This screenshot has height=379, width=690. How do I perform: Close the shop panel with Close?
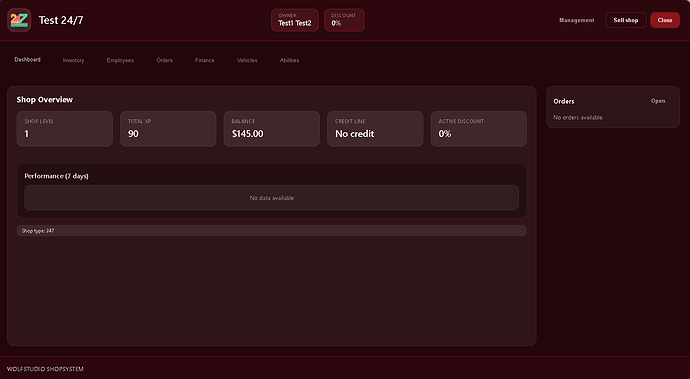[x=664, y=20]
